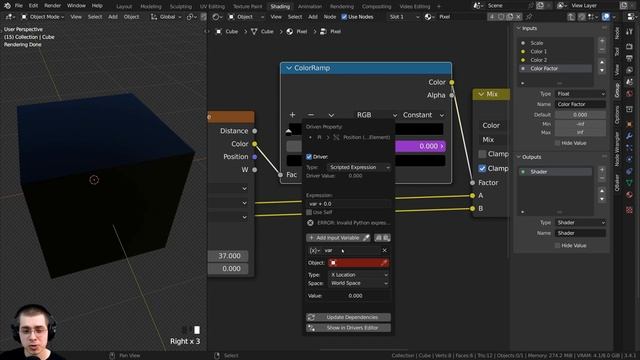Screen dimensions: 640x360
Task: Click the pin node tree icon
Action: [x=529, y=17]
